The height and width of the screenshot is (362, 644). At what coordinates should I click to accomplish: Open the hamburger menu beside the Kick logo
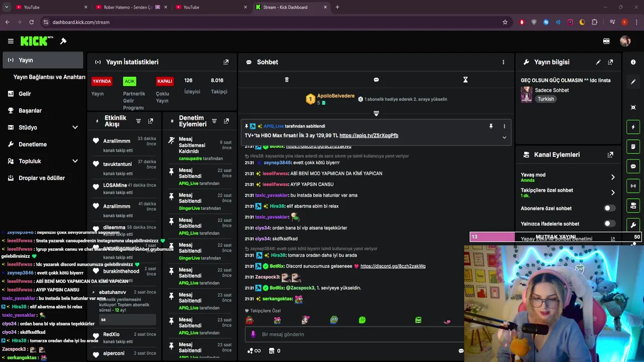pos(11,41)
